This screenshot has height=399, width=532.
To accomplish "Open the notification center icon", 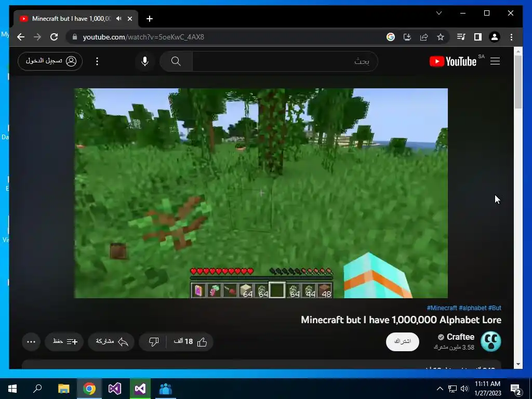I will point(516,389).
